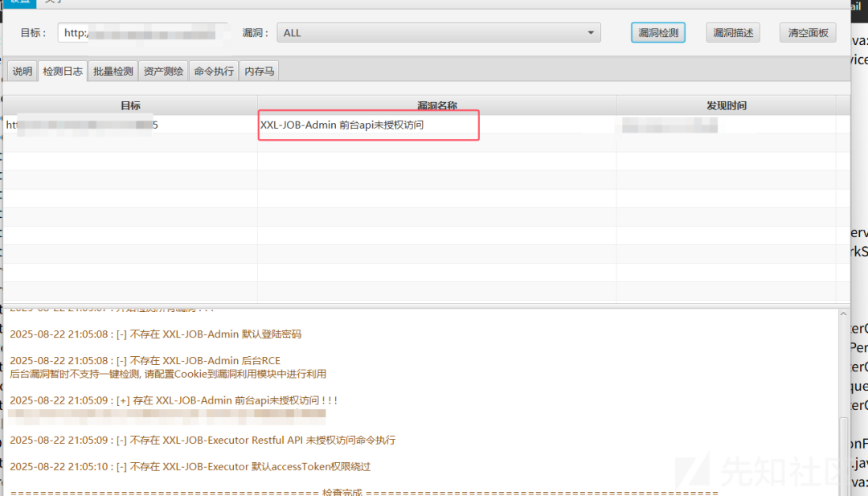Select the highlighted blue menu tab
This screenshot has width=868, height=496.
click(18, 2)
